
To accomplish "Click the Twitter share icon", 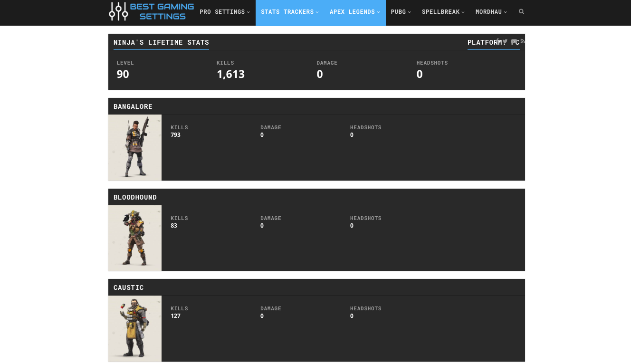I will tap(505, 41).
